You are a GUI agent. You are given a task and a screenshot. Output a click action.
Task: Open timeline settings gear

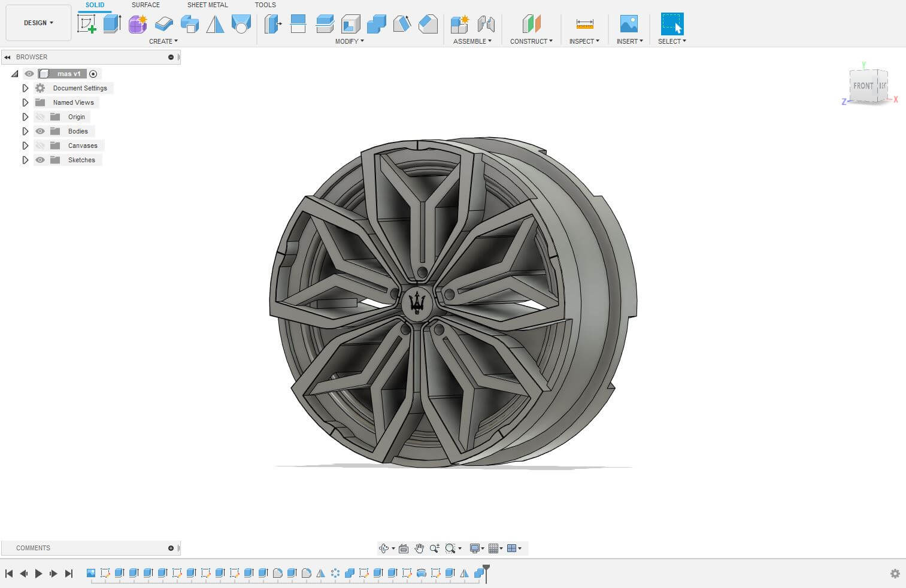pyautogui.click(x=895, y=574)
